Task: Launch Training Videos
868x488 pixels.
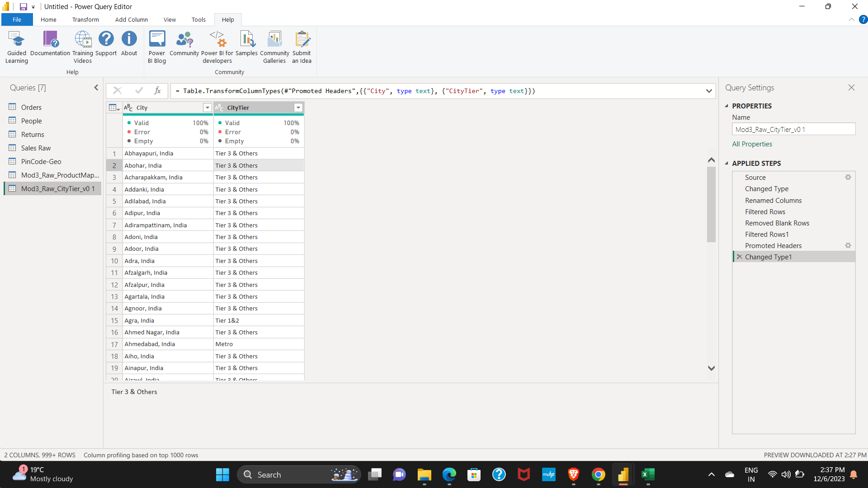Action: tap(83, 47)
